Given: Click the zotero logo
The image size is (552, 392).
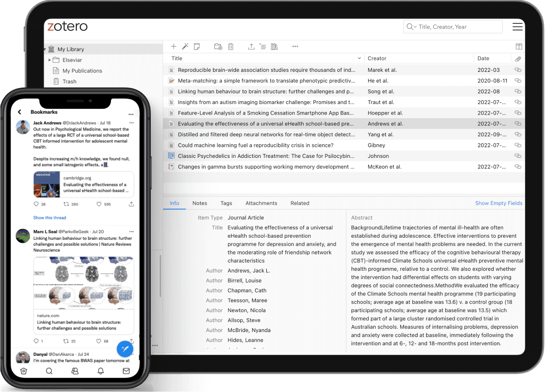Looking at the screenshot, I should (67, 26).
